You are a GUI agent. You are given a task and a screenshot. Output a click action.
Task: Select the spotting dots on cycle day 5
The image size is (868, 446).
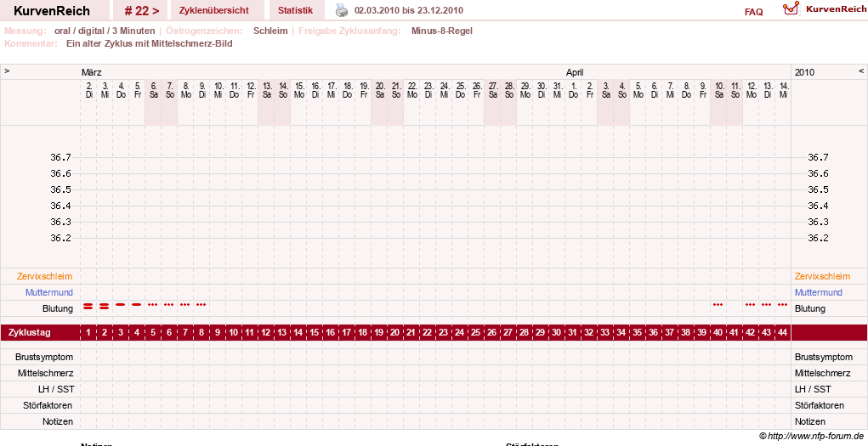[x=152, y=304]
